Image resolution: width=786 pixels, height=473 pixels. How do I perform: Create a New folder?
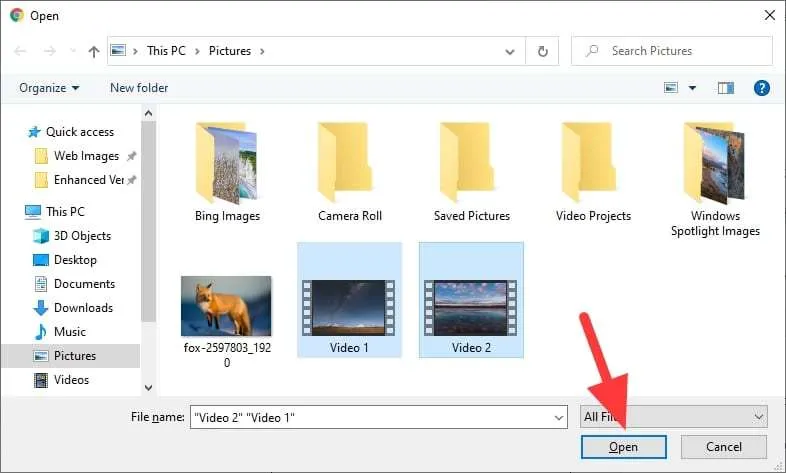[139, 88]
